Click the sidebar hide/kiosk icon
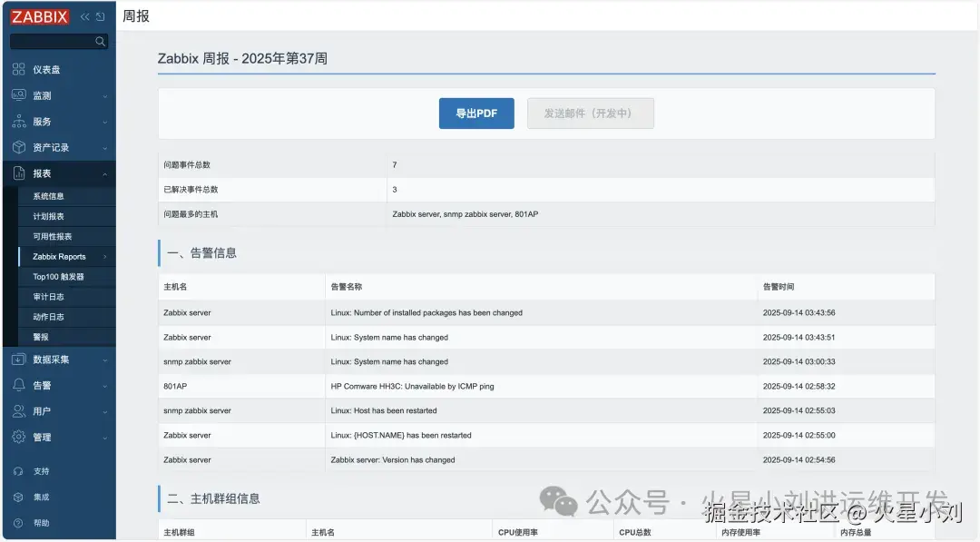This screenshot has width=980, height=542. [101, 17]
